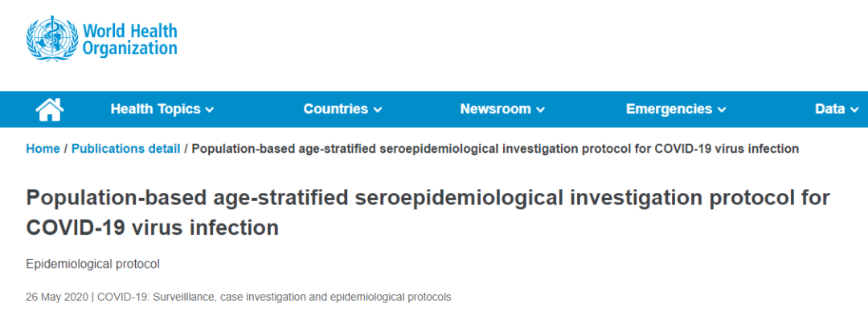This screenshot has width=868, height=316.
Task: Click the 26 May 2020 publication date
Action: [57, 298]
